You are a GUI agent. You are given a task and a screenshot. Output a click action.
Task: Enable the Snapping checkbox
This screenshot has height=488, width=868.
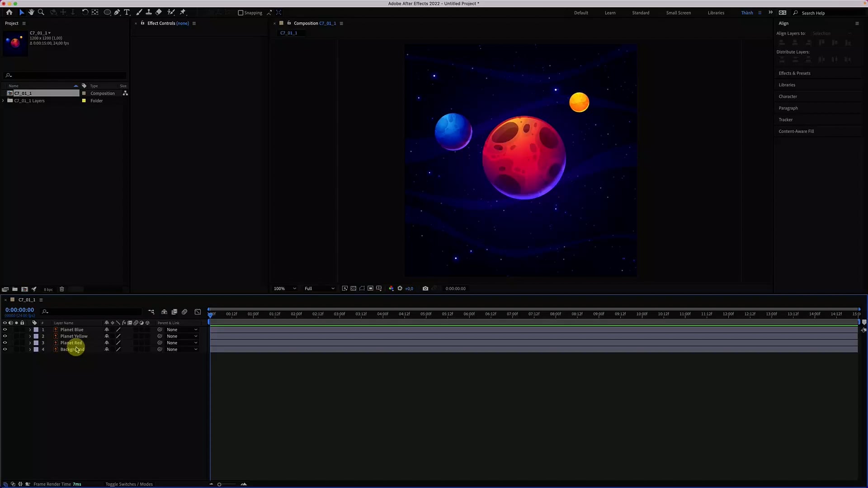click(x=241, y=13)
